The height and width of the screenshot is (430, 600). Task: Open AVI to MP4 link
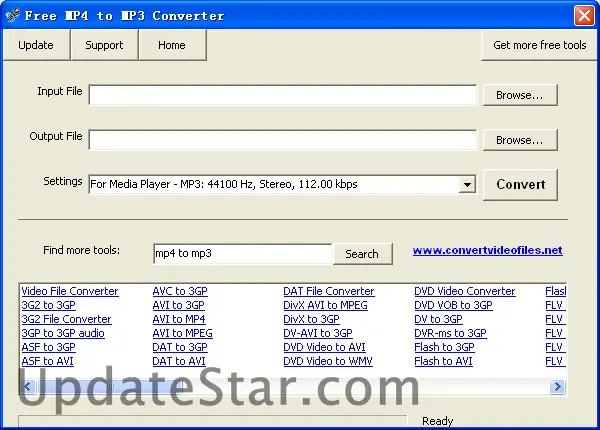[x=179, y=319]
